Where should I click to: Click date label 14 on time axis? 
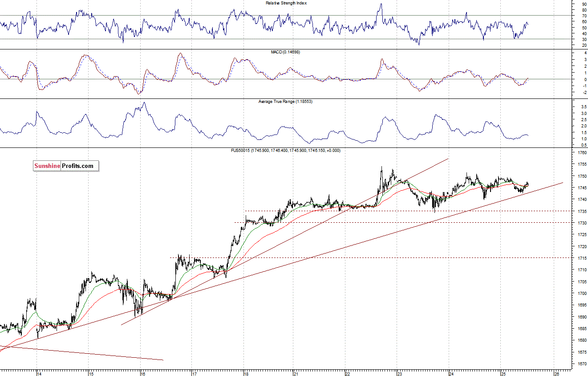(39, 373)
